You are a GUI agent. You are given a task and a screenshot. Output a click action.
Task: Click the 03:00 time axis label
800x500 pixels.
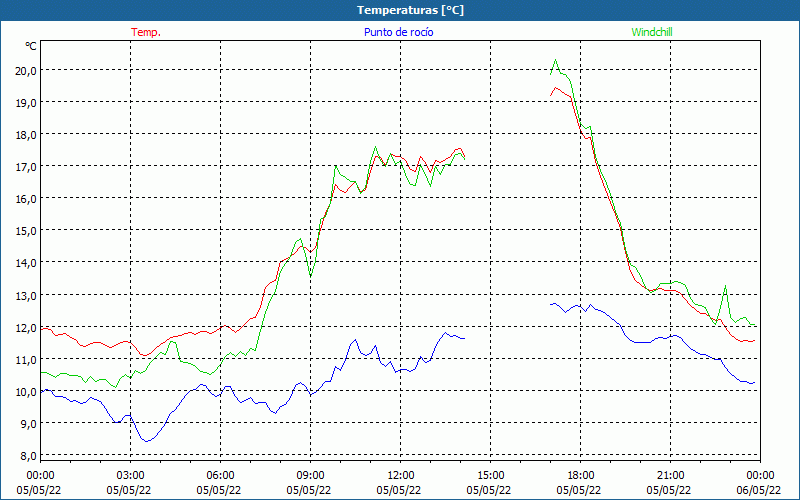coord(131,476)
